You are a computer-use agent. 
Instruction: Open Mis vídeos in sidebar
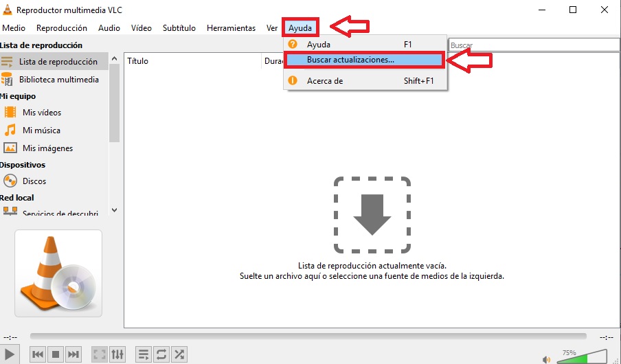pos(41,113)
